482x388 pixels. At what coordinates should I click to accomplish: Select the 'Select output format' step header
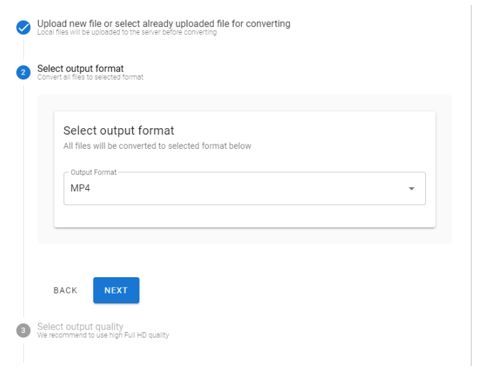(x=80, y=69)
